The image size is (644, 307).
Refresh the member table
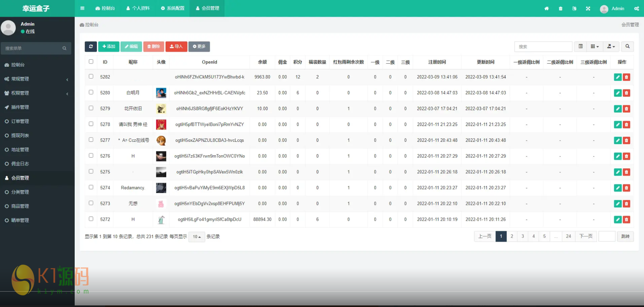point(91,46)
